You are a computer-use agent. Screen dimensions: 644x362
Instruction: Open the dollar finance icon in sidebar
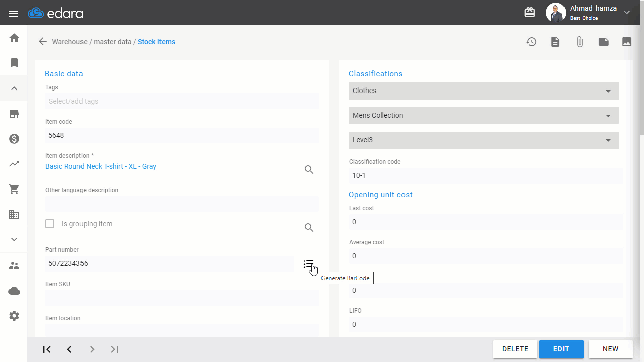(14, 139)
